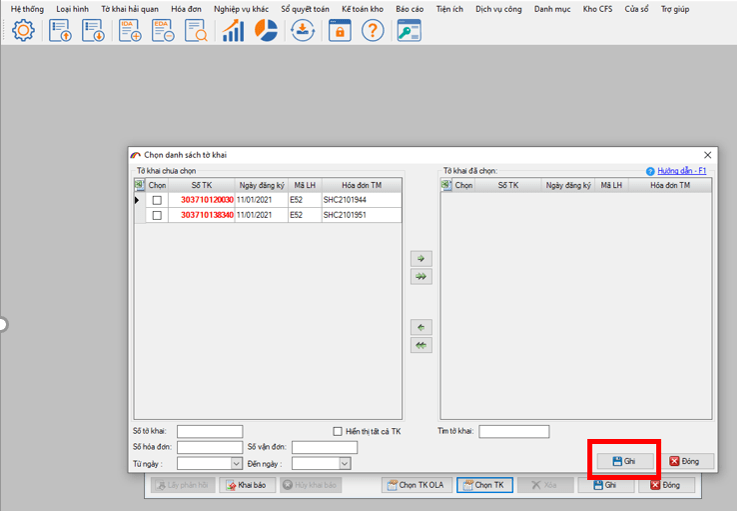737x511 pixels.
Task: Tick checkbox for declaration 303710120030
Action: [x=156, y=200]
